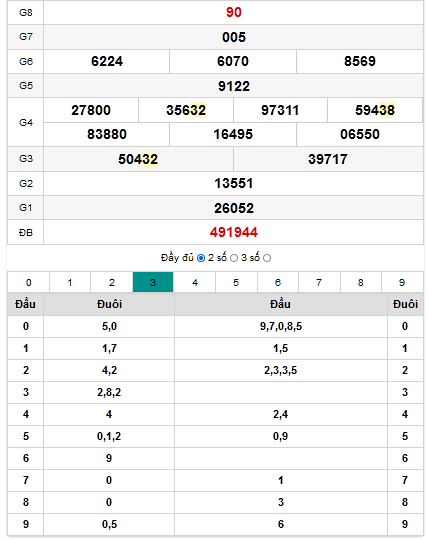The height and width of the screenshot is (540, 428).
Task: Enable the '3 số' radio option
Action: 267,258
